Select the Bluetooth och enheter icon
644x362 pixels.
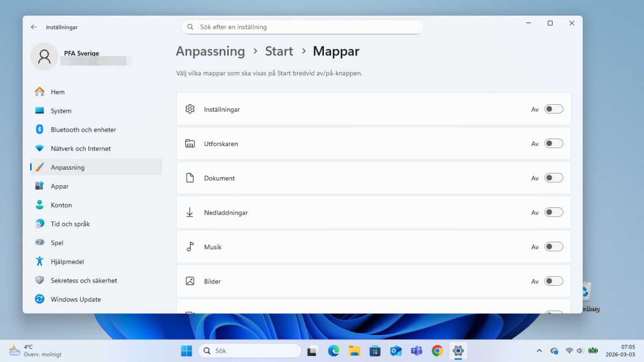click(40, 129)
